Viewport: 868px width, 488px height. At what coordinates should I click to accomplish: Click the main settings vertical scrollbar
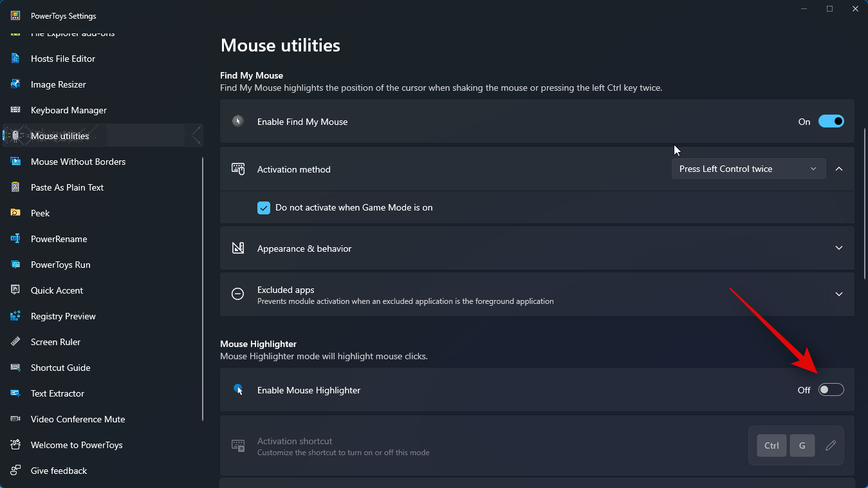865,203
